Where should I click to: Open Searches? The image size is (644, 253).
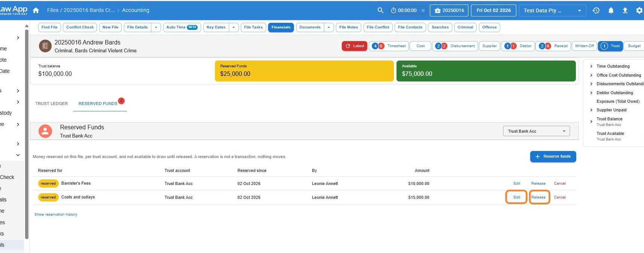pyautogui.click(x=440, y=27)
